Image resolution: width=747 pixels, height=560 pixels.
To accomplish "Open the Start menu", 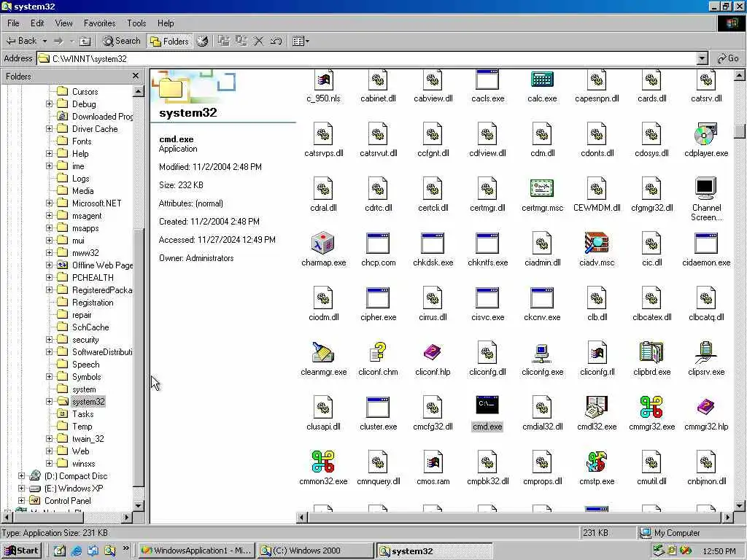I will click(x=21, y=551).
